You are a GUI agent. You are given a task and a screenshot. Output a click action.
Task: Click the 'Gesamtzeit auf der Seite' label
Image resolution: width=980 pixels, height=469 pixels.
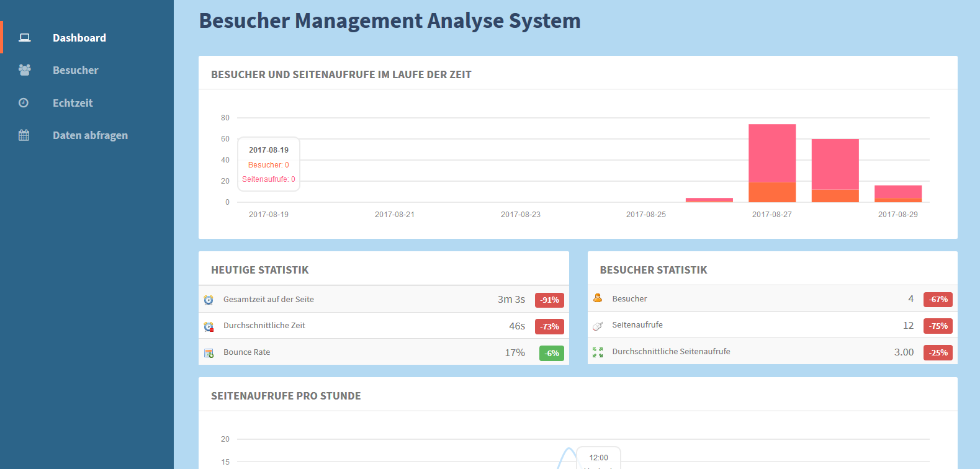[x=269, y=299]
